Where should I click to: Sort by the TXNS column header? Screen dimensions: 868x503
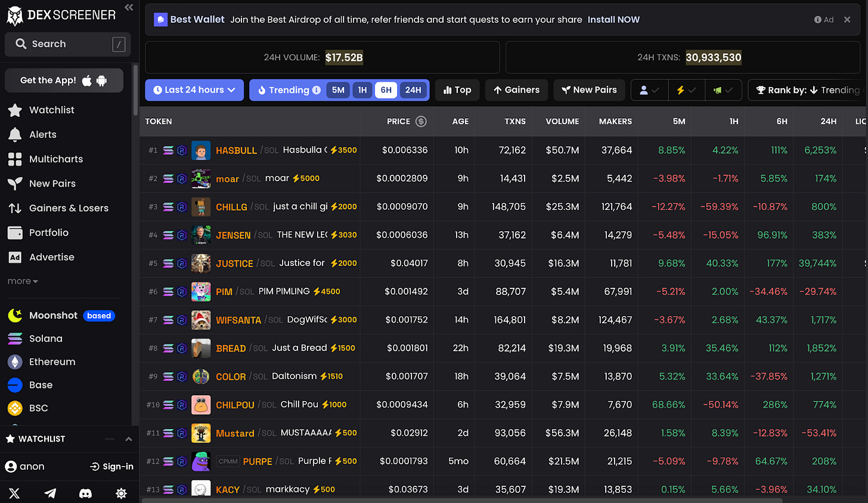pos(515,122)
